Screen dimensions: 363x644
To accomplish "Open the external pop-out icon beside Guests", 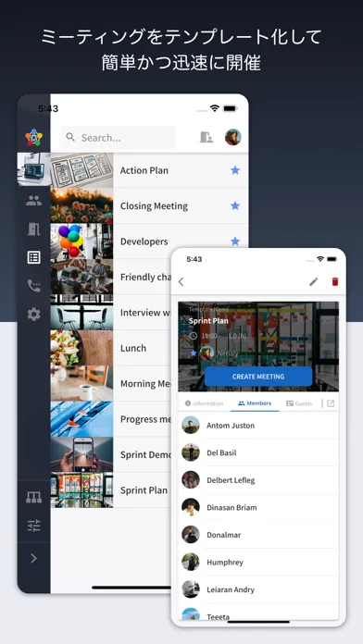I will (331, 403).
